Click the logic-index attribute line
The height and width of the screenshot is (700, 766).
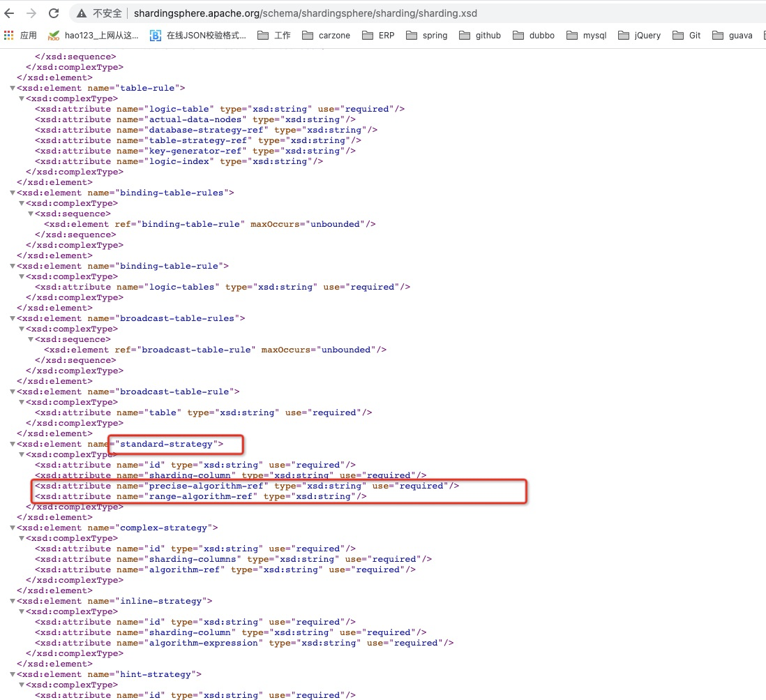click(179, 161)
